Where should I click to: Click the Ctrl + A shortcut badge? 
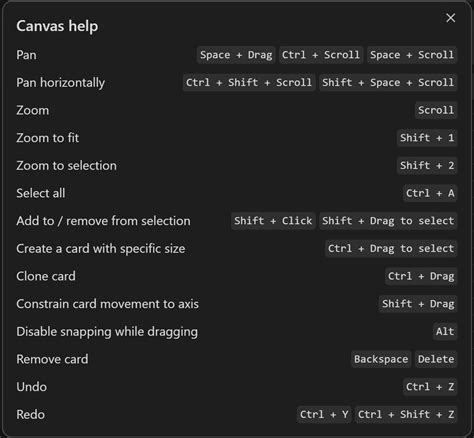430,193
